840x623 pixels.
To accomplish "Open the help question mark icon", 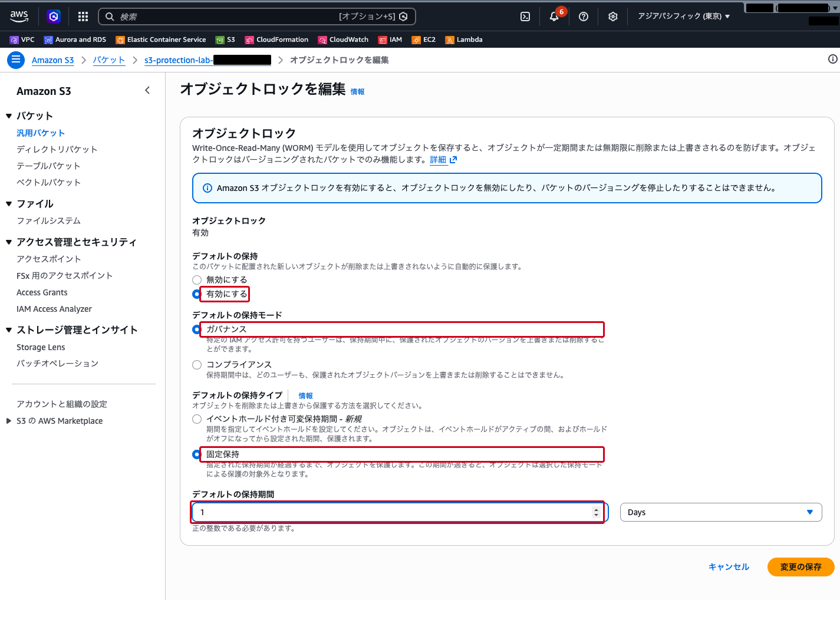I will [584, 17].
